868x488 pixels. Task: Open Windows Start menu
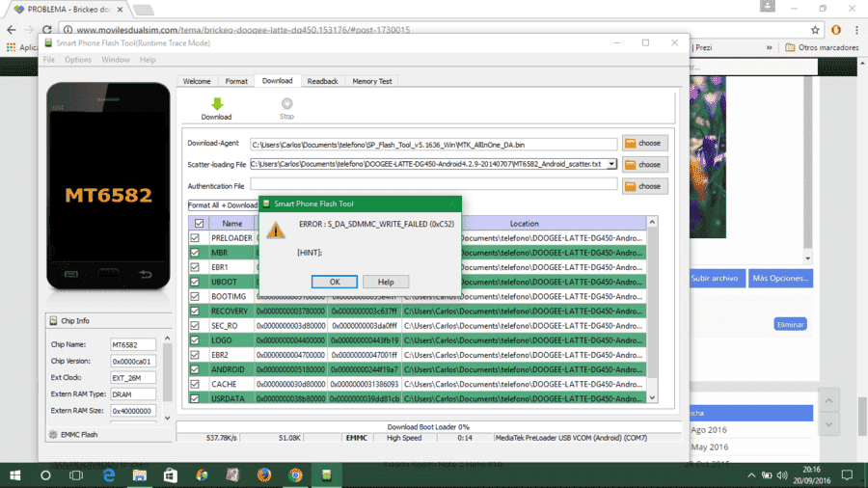[x=14, y=475]
